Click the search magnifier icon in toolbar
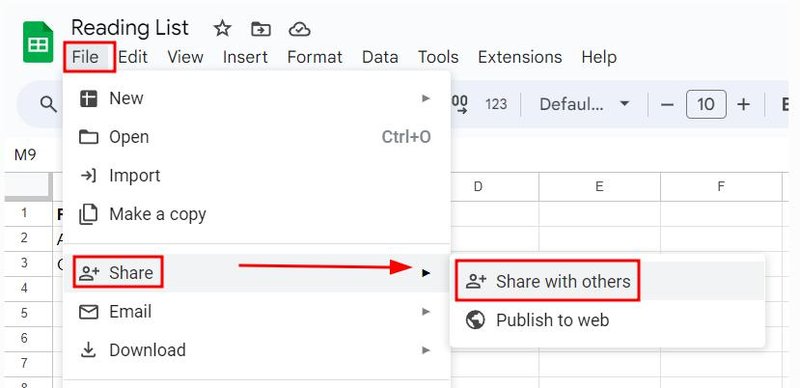 tap(48, 105)
